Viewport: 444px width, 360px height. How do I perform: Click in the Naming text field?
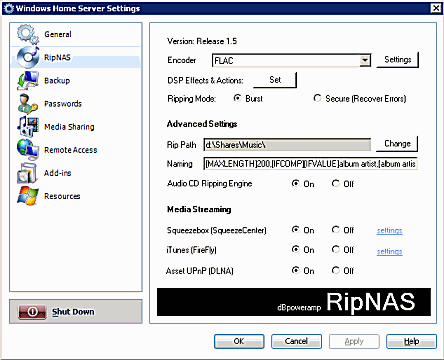coord(310,164)
